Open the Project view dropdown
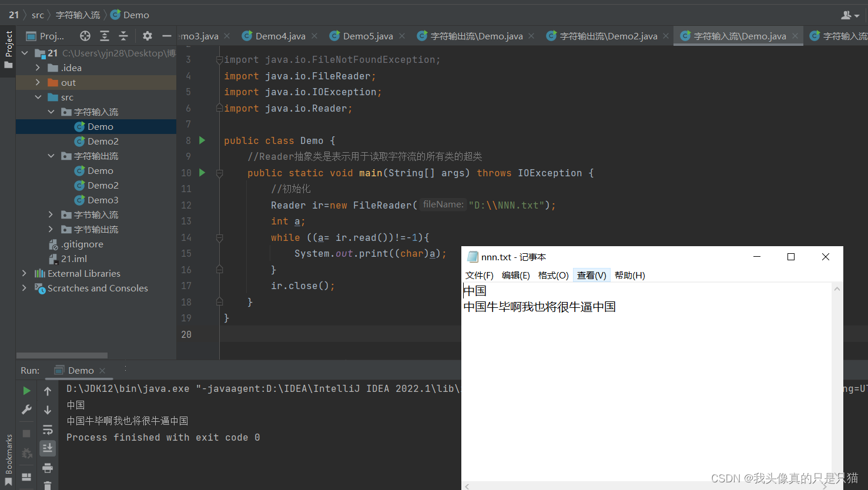Screen dimensions: 868x490 pyautogui.click(x=46, y=36)
